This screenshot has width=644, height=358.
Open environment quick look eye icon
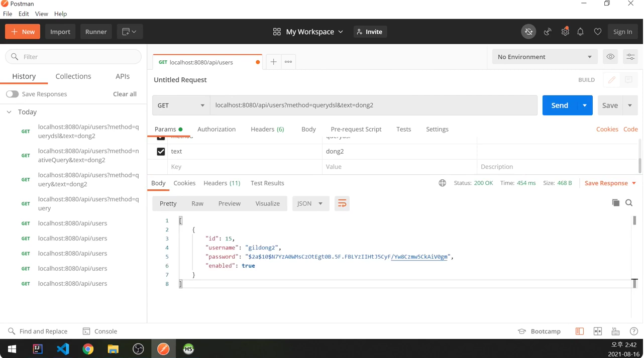click(x=610, y=57)
